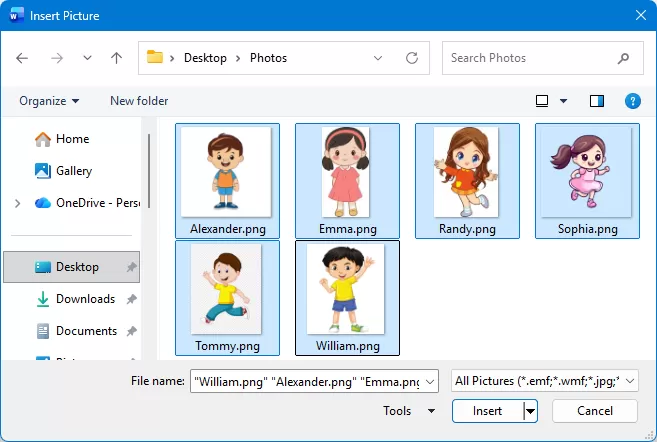
Task: Select the Randy.png thumbnail
Action: 466,172
